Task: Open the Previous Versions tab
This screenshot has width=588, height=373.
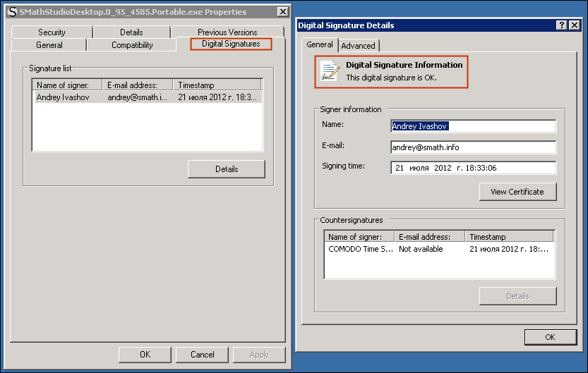Action: [x=227, y=32]
